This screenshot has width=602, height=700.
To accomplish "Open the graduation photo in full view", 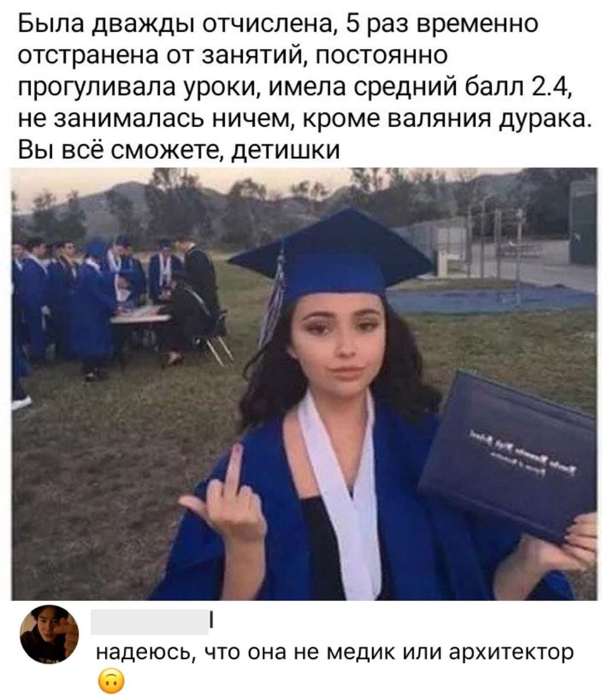I will (x=304, y=384).
